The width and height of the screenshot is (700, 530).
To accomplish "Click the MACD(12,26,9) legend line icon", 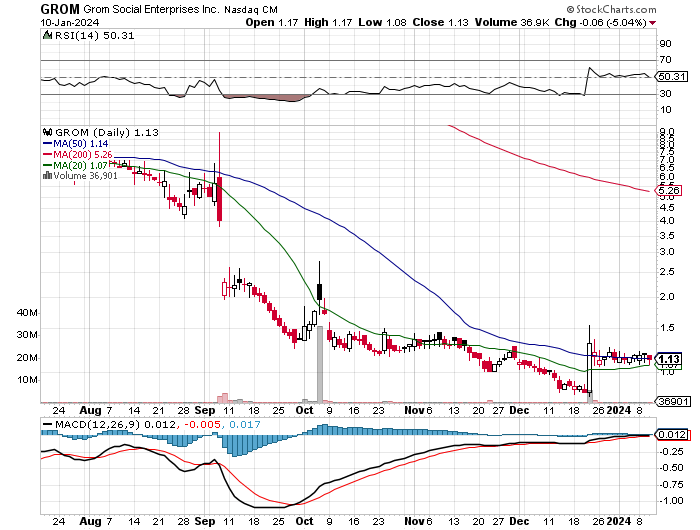I will (46, 425).
